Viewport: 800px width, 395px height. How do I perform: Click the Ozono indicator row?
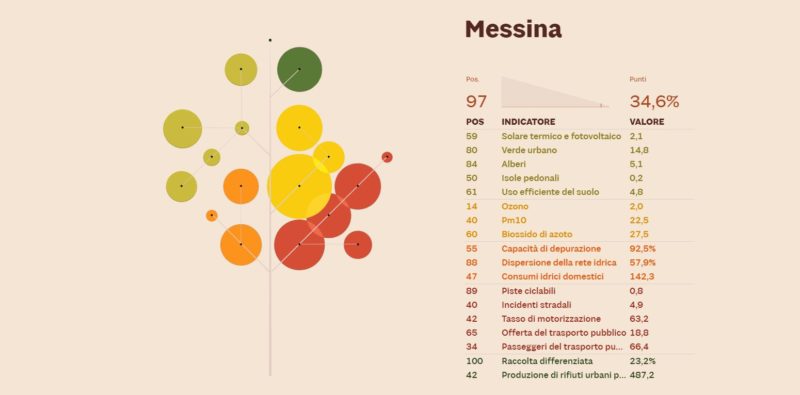click(580, 206)
